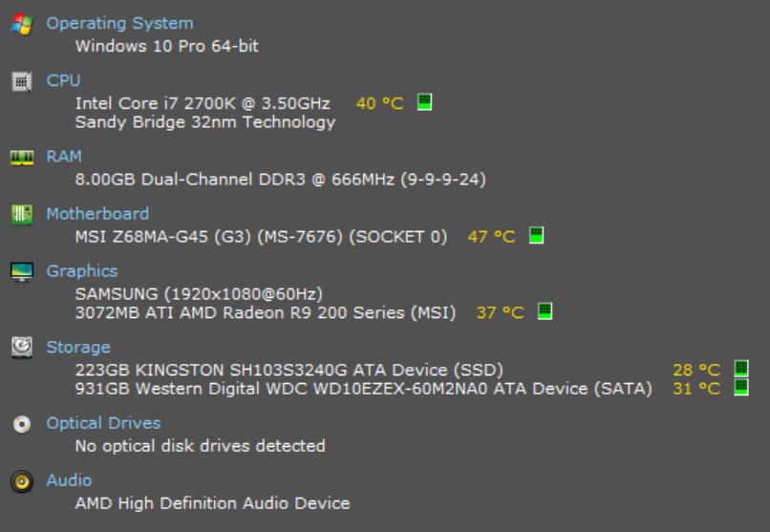Click the Windows logo Operating System icon
Screen dimensions: 770x532
[x=22, y=24]
